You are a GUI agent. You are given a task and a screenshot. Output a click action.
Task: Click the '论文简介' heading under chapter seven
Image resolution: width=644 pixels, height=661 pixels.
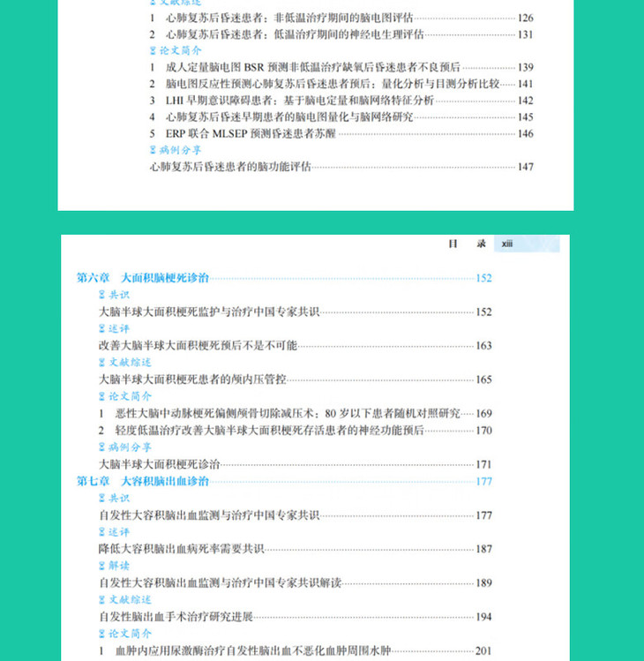(124, 634)
